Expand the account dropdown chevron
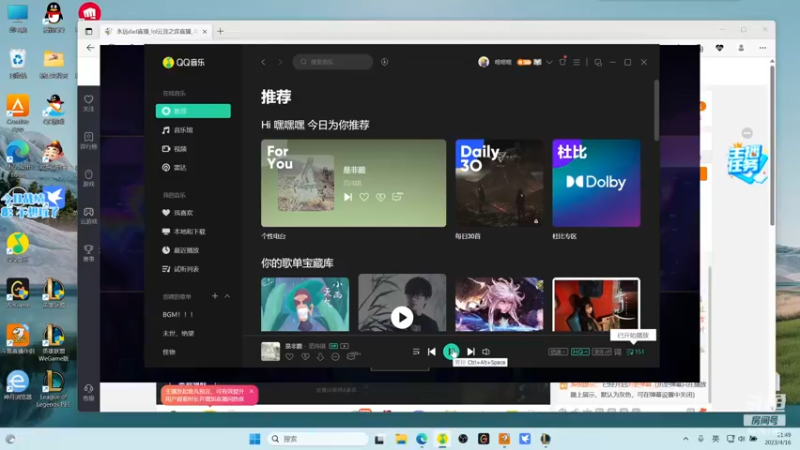The image size is (800, 450). pyautogui.click(x=549, y=62)
